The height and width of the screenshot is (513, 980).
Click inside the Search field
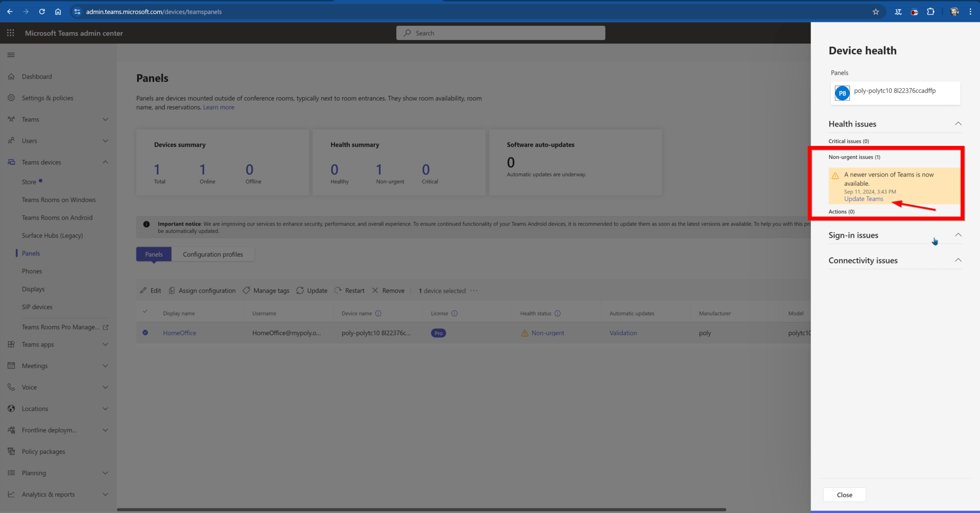point(501,33)
